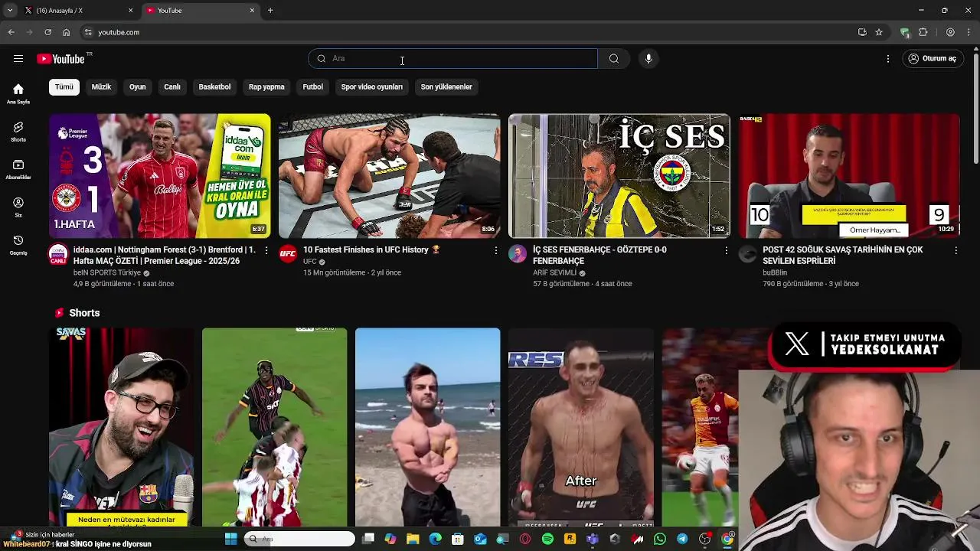The height and width of the screenshot is (551, 980).
Task: Open beIN SPORTS channel avatar
Action: 58,254
